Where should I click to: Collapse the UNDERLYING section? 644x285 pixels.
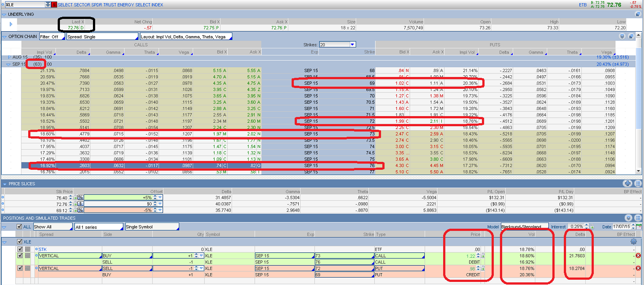coord(4,14)
